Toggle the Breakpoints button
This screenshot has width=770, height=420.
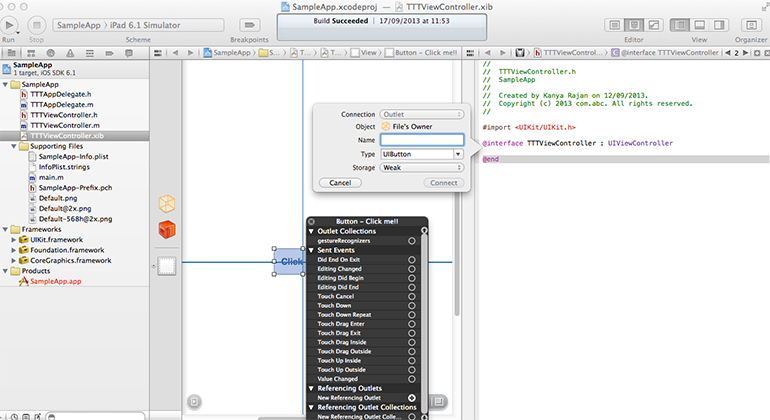tap(249, 25)
